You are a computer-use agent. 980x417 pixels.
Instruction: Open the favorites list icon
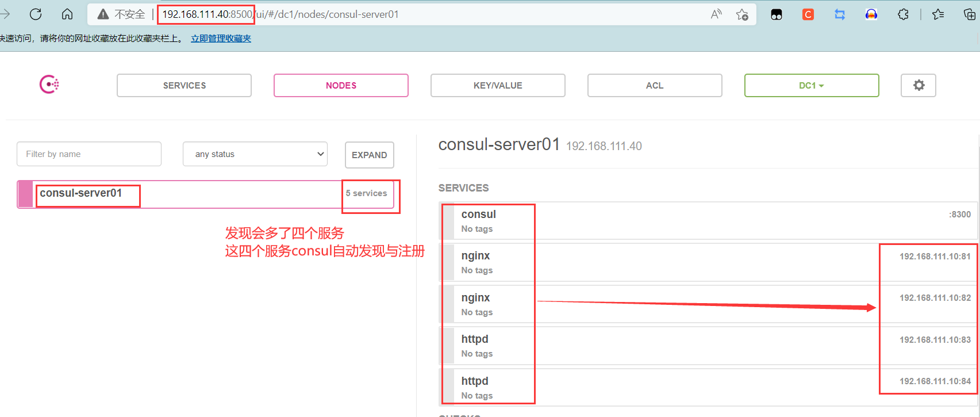[938, 14]
